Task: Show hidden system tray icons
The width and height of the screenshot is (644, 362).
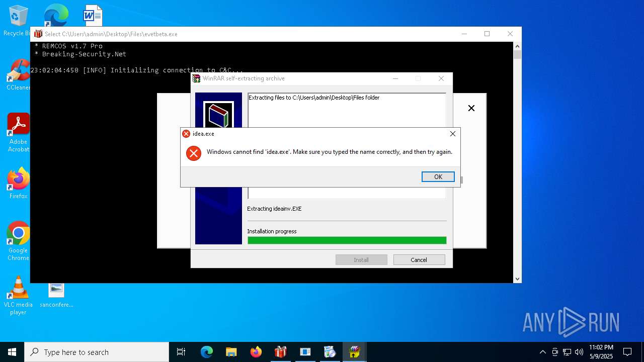Action: [x=542, y=352]
